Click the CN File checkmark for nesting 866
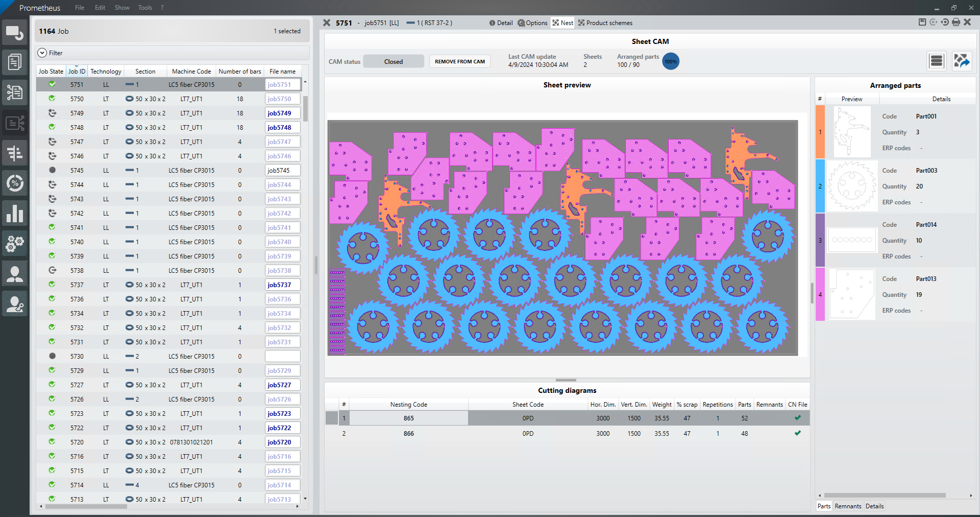Image resolution: width=980 pixels, height=517 pixels. [798, 433]
